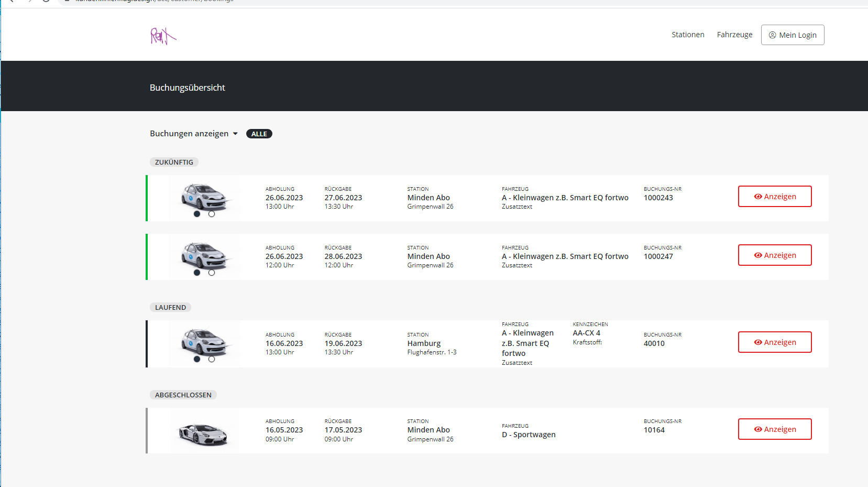This screenshot has width=868, height=487.
Task: Click the ZUKÜNFTIG section label
Action: pyautogui.click(x=174, y=163)
